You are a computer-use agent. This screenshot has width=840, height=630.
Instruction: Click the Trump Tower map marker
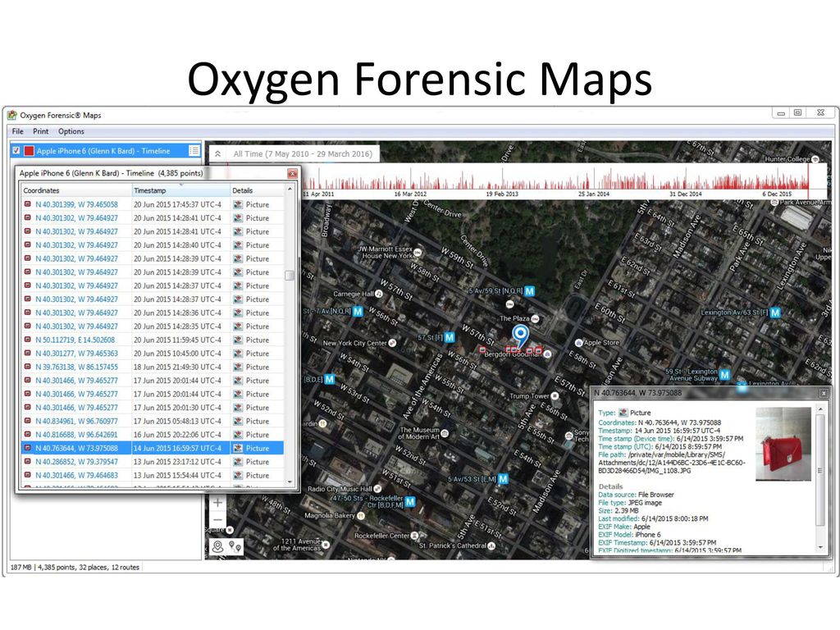(555, 396)
